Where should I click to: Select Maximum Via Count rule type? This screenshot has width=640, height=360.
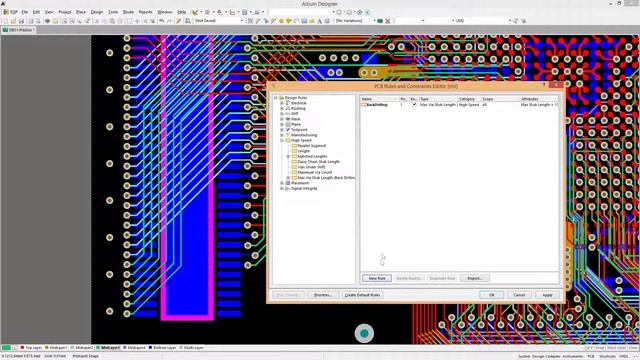coord(315,172)
